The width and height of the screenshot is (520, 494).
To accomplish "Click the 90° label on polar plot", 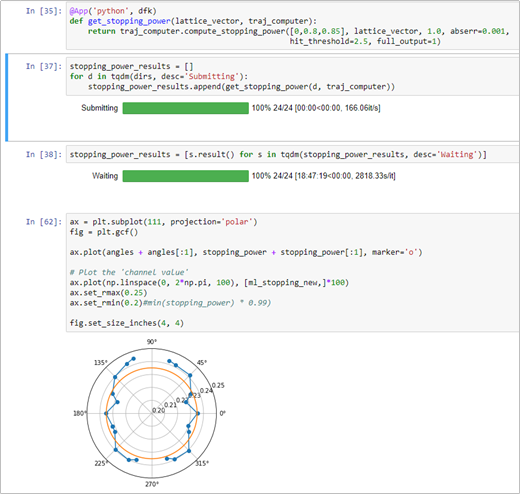I will click(x=152, y=342).
